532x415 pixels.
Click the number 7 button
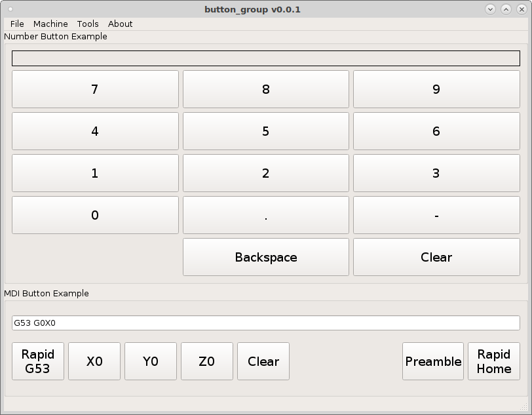pyautogui.click(x=95, y=89)
